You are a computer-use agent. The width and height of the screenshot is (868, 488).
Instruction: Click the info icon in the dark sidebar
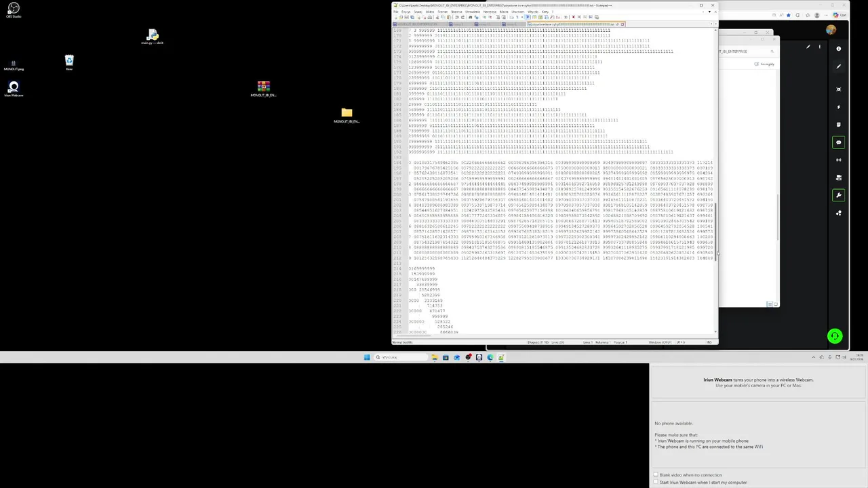[839, 49]
